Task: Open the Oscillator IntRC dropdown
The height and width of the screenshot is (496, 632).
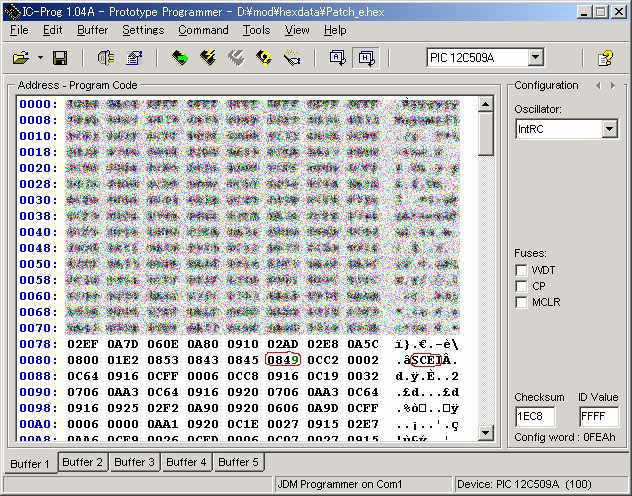Action: pos(609,129)
